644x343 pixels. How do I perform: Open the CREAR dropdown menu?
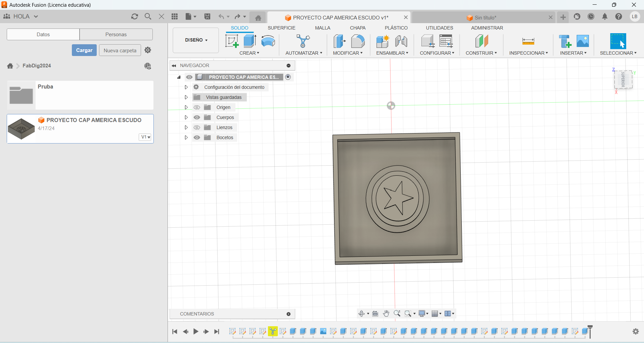tap(249, 53)
